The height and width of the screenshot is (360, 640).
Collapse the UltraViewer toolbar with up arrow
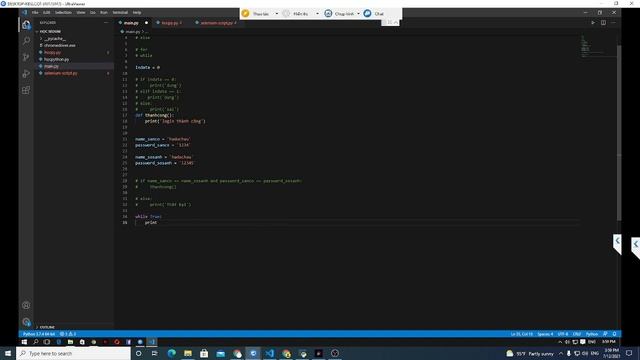coord(395,22)
